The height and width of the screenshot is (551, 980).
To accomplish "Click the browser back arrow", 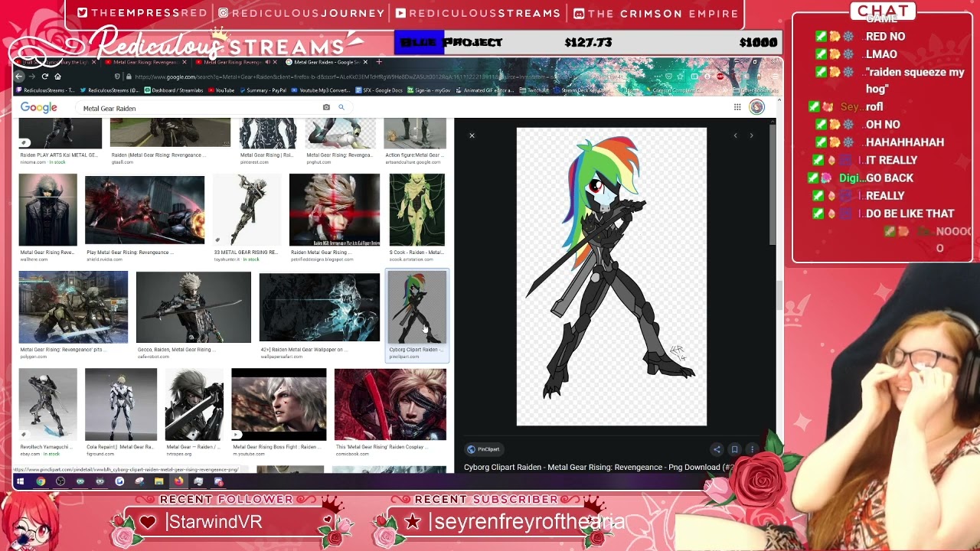I will click(x=20, y=77).
